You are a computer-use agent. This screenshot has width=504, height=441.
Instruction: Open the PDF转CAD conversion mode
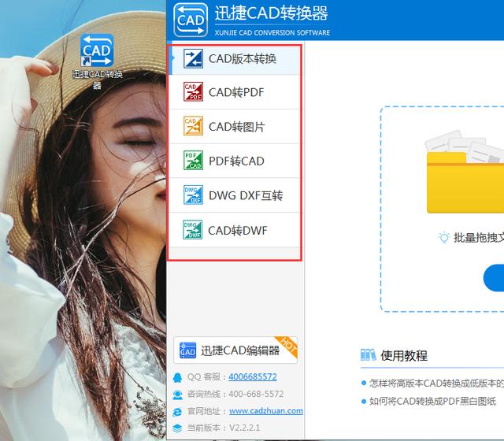pos(235,161)
